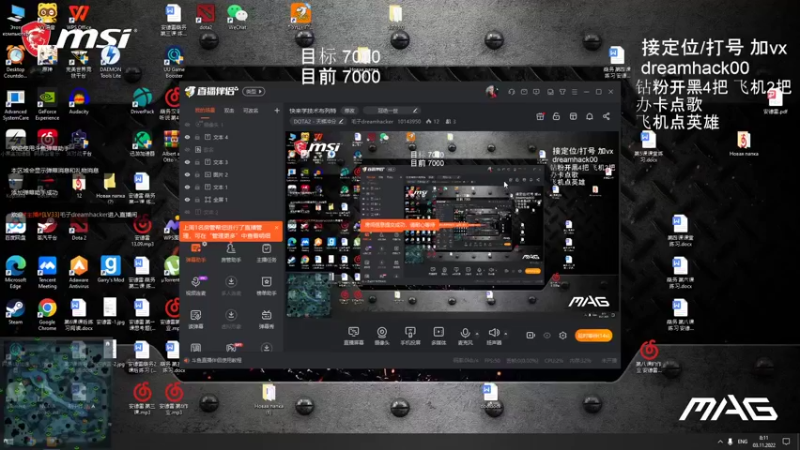Dismiss the orange notification banner

(x=277, y=228)
